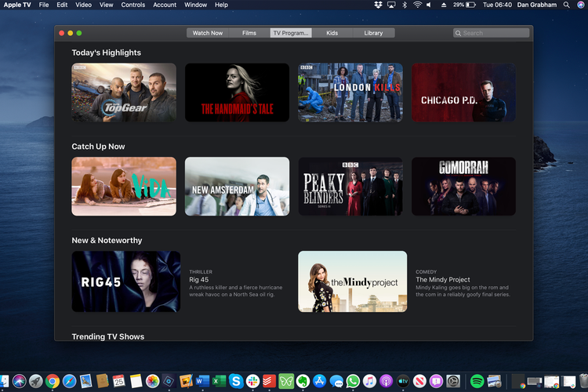Open The Handmaid's Tale thumbnail
This screenshot has height=392, width=588.
pos(237,93)
